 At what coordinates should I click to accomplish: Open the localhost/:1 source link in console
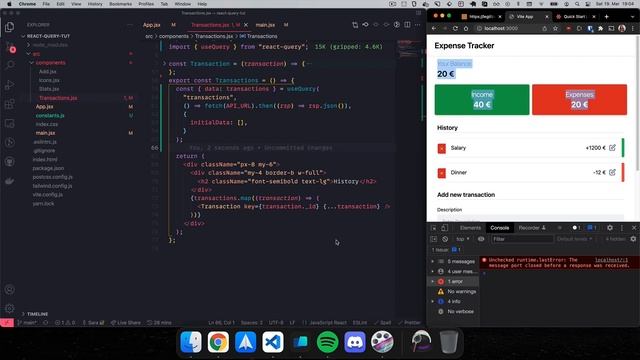(x=611, y=260)
